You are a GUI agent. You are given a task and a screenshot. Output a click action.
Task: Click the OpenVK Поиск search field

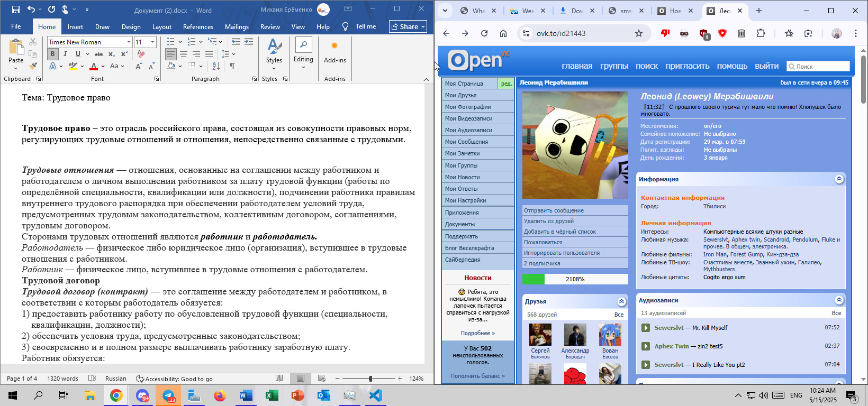pyautogui.click(x=820, y=67)
